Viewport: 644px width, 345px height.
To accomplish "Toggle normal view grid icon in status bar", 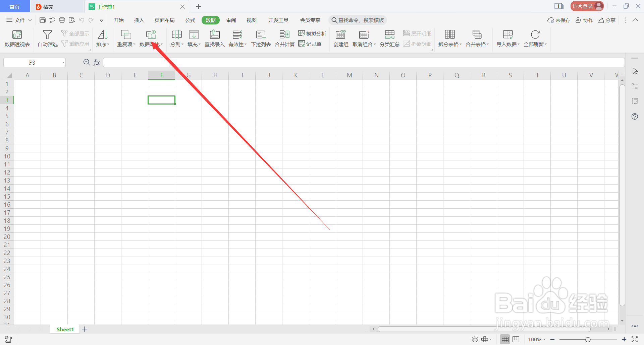I will pyautogui.click(x=505, y=340).
